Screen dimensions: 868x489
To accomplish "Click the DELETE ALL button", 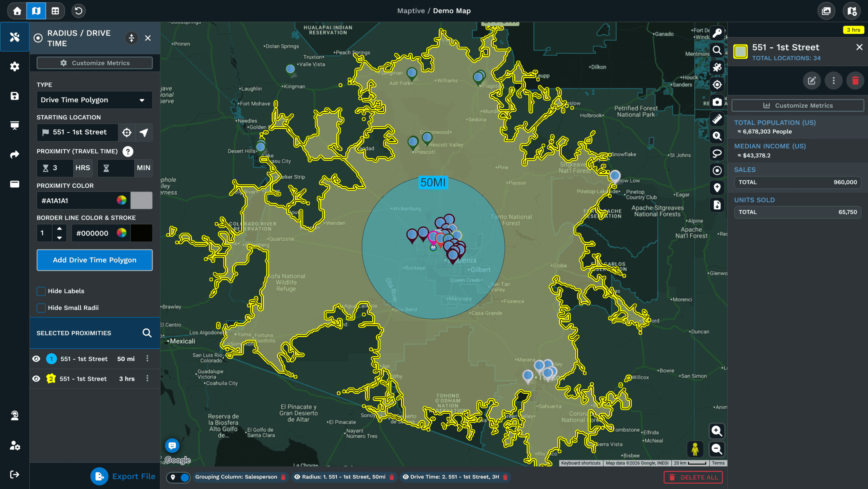I will click(693, 477).
